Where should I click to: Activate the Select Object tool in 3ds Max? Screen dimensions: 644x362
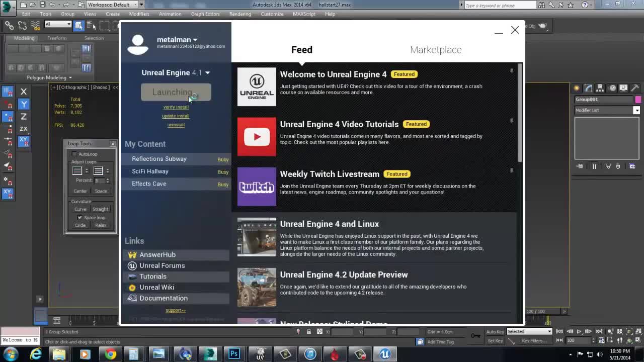pos(79,25)
